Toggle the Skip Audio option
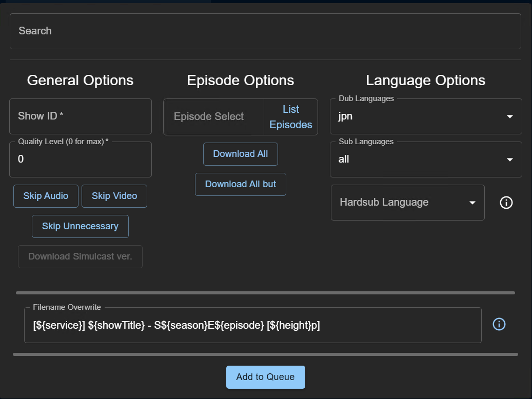 tap(46, 196)
